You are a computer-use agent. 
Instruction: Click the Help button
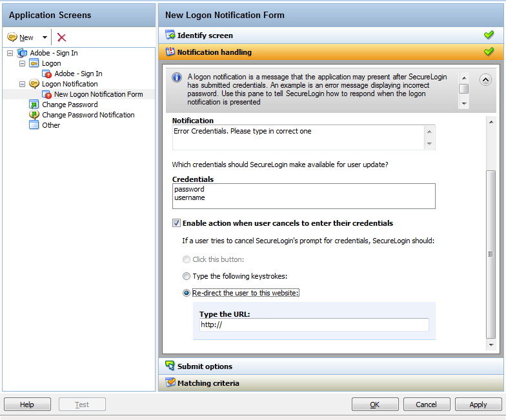(x=27, y=404)
